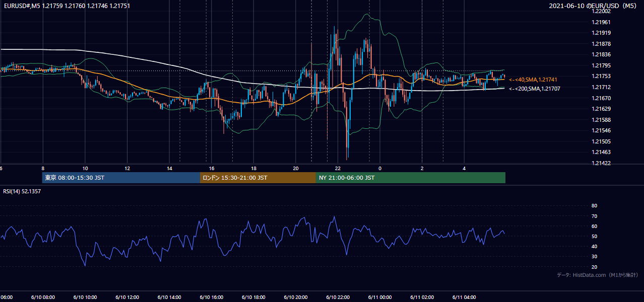Image resolution: width=644 pixels, height=302 pixels.
Task: Click the 40 SMA 1.21741 orange label
Action: coord(533,80)
